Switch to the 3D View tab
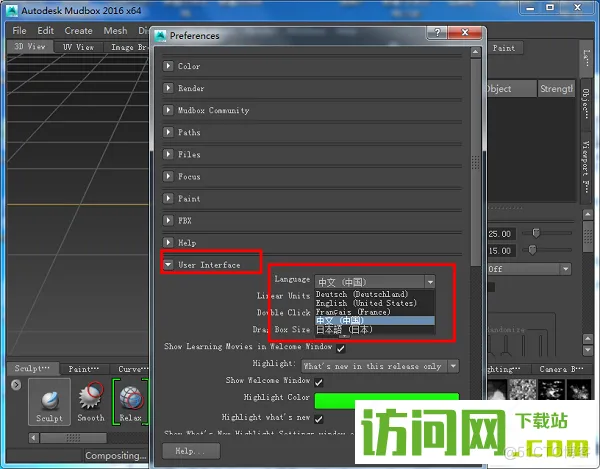Image resolution: width=600 pixels, height=469 pixels. click(x=30, y=47)
